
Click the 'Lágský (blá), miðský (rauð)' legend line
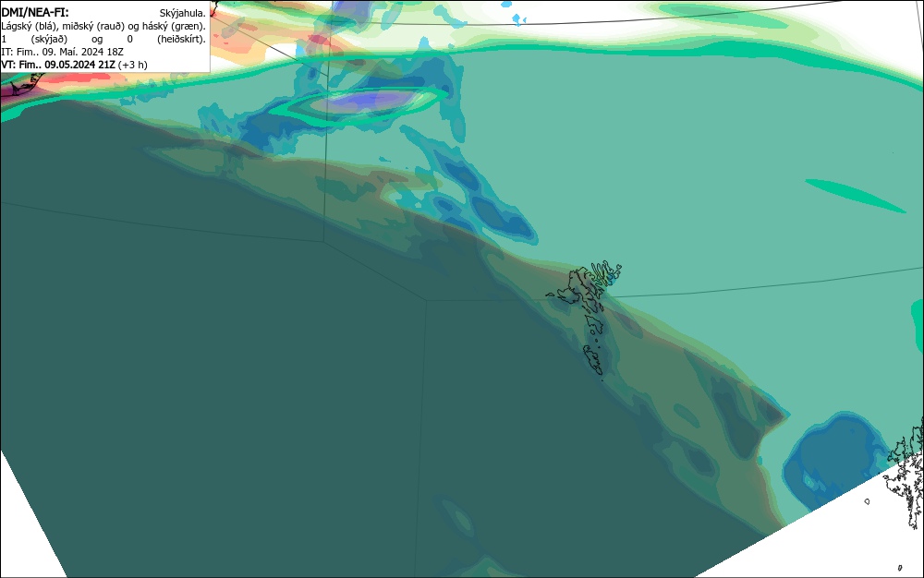pyautogui.click(x=103, y=26)
